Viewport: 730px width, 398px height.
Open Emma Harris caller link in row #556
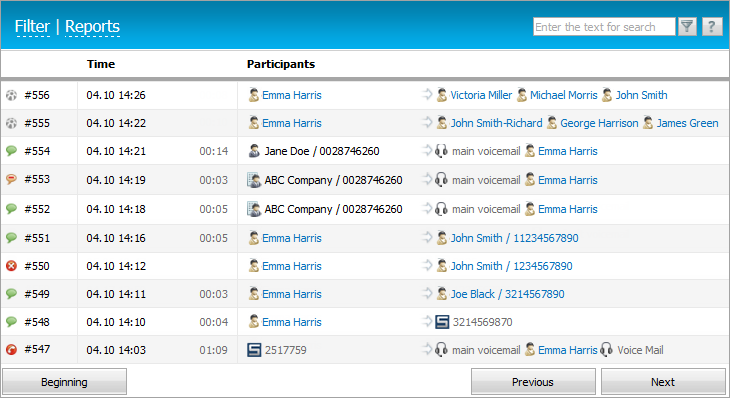[291, 95]
